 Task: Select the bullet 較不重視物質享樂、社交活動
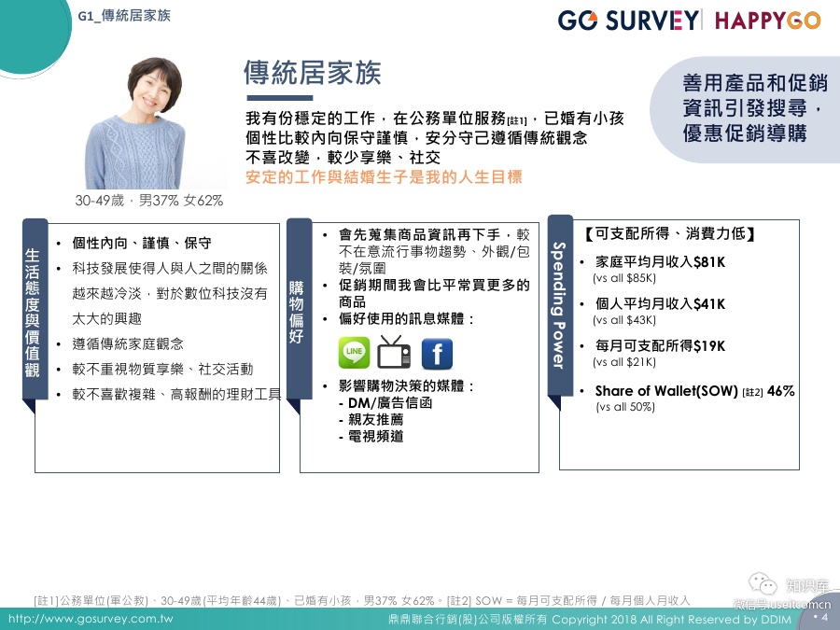tap(162, 369)
